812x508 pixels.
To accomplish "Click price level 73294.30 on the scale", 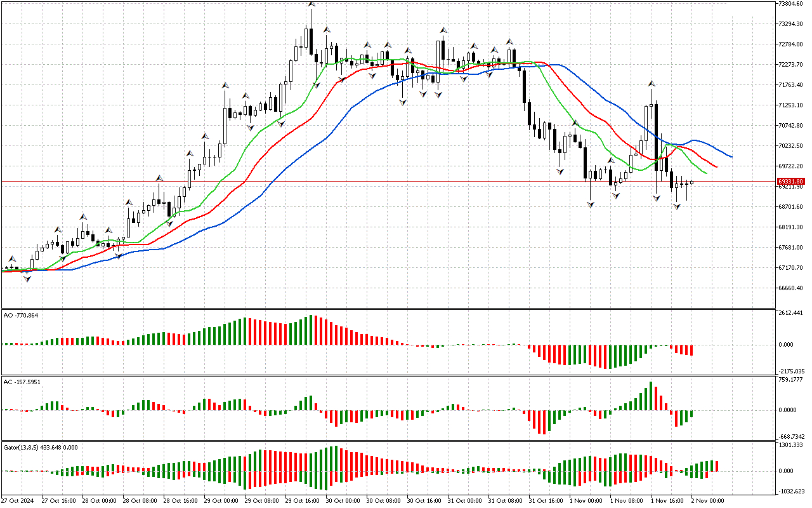I will pos(792,24).
